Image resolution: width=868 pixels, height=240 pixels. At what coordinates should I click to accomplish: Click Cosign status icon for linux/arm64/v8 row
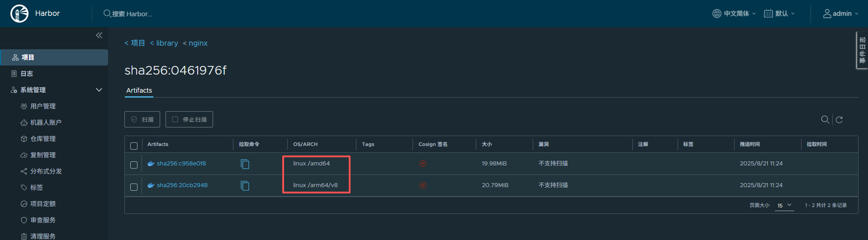[x=423, y=185]
